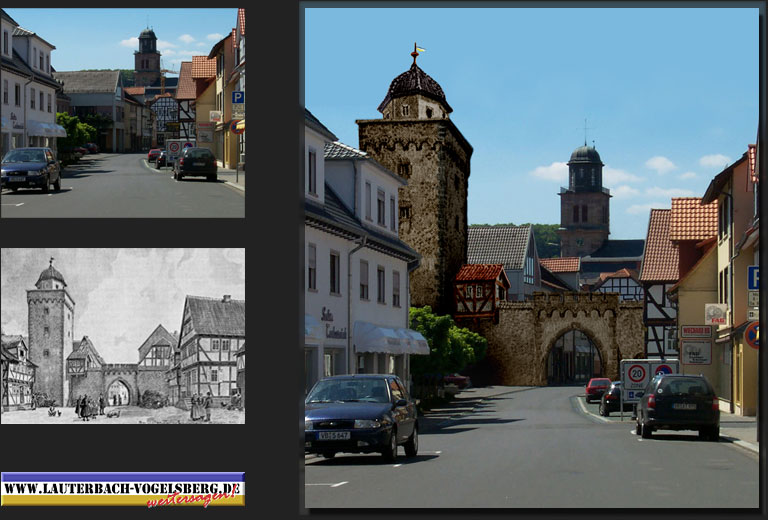Viewport: 768px width, 520px height.
Task: Open the black-and-white engraving thumbnail
Action: click(x=122, y=336)
